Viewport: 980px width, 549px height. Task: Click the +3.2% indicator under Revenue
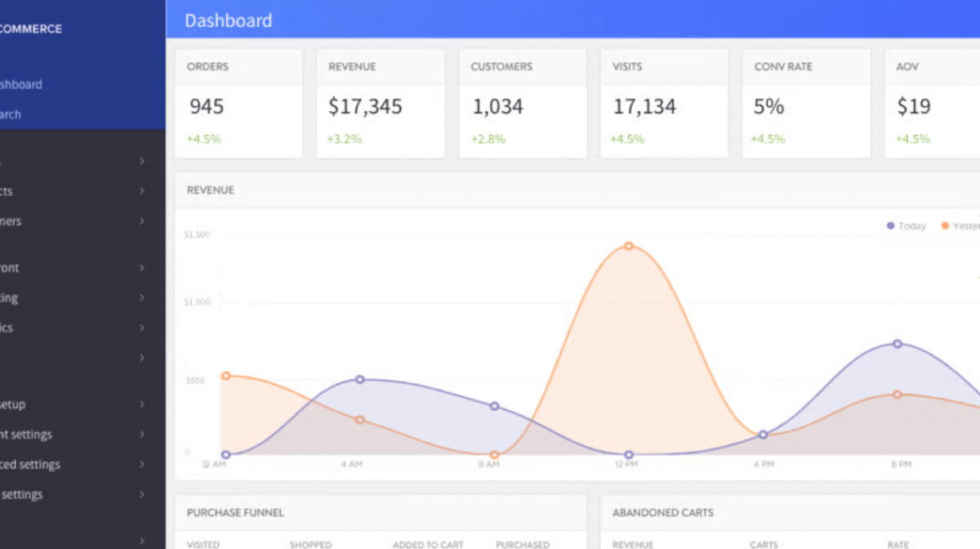(x=344, y=139)
